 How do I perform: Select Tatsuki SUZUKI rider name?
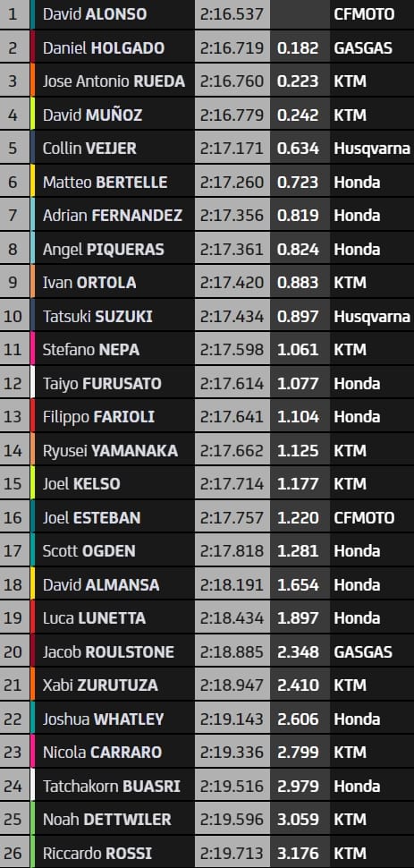point(97,317)
